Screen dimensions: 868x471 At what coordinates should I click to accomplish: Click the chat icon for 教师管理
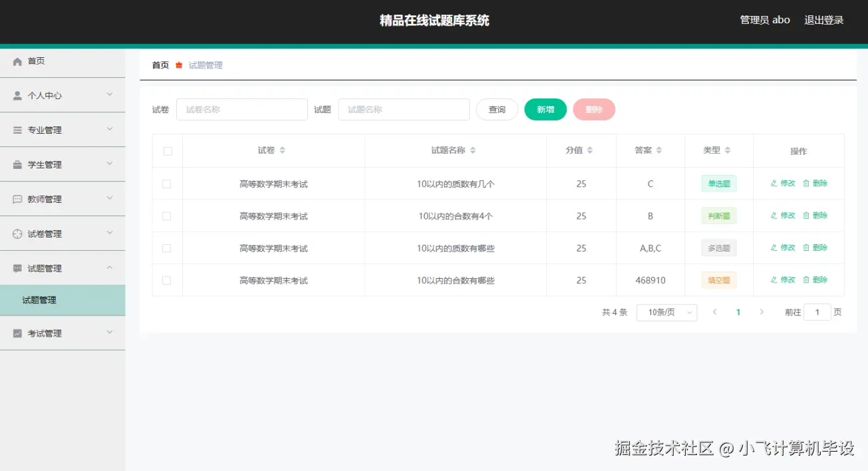click(x=17, y=200)
